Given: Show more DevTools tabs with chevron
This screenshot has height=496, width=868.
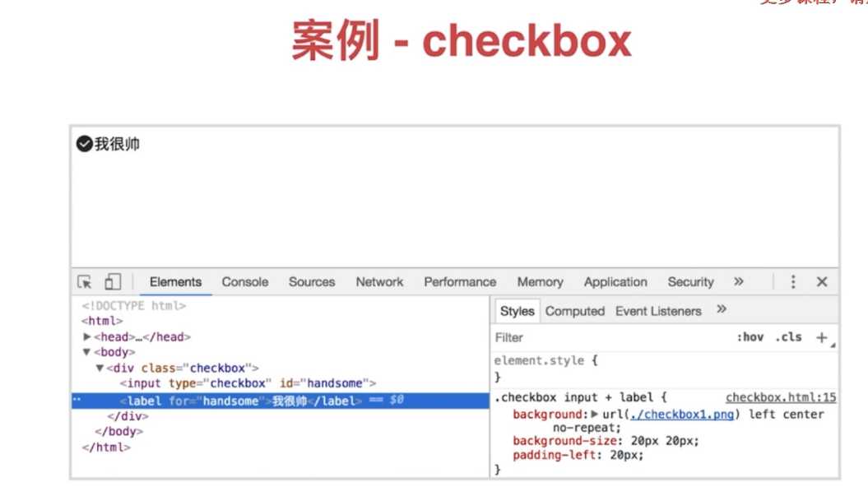Looking at the screenshot, I should click(739, 281).
